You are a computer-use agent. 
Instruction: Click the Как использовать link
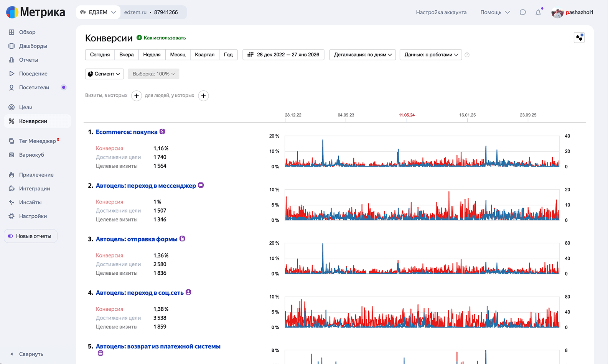165,38
